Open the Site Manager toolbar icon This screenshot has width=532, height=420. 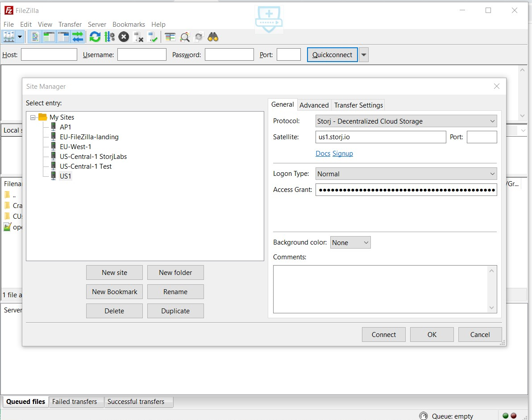tap(9, 37)
